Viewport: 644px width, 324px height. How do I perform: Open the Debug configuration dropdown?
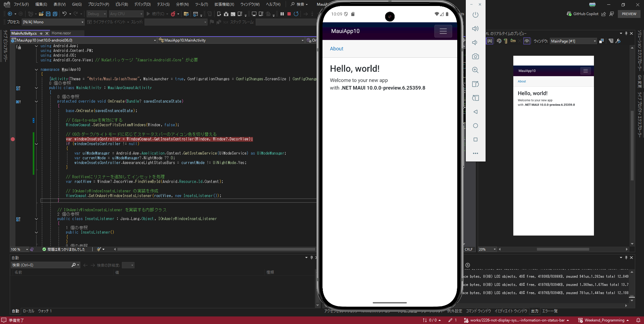(97, 14)
